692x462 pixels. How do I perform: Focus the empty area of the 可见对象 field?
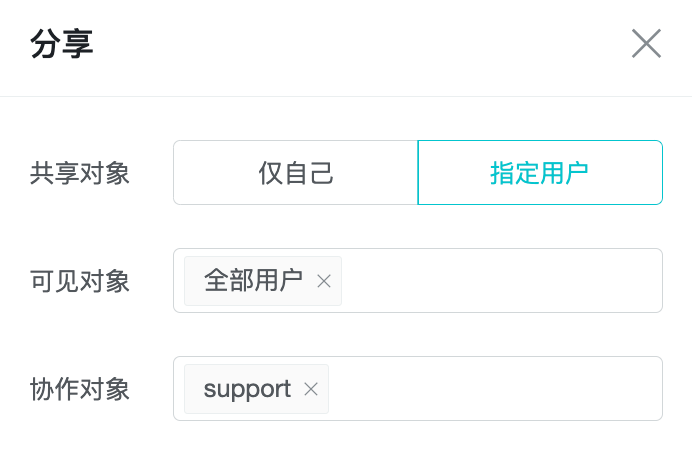[500, 281]
